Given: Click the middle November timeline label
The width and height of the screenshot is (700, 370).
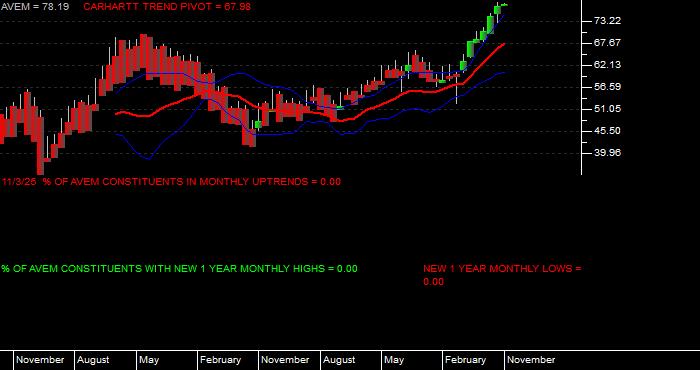Looking at the screenshot, I should click(285, 360).
